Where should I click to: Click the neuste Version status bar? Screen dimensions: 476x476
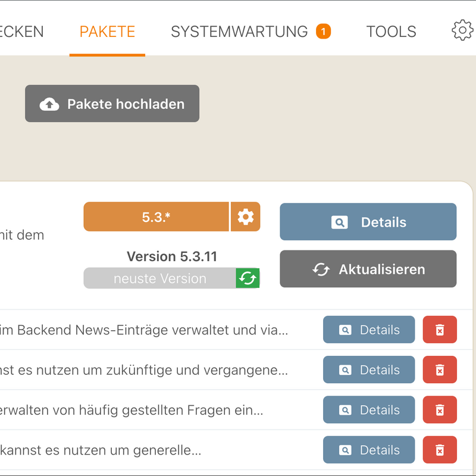[159, 278]
